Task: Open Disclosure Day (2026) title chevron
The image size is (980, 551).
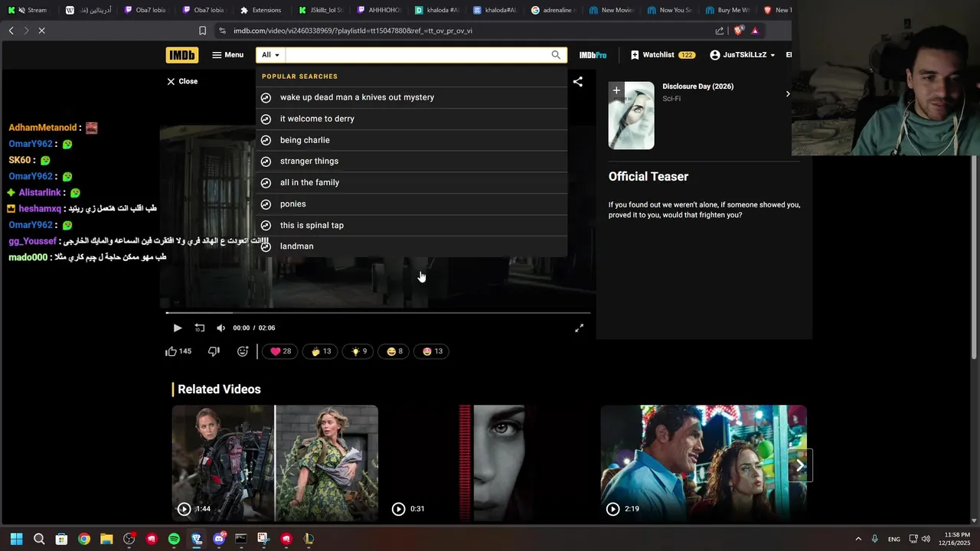Action: [788, 93]
